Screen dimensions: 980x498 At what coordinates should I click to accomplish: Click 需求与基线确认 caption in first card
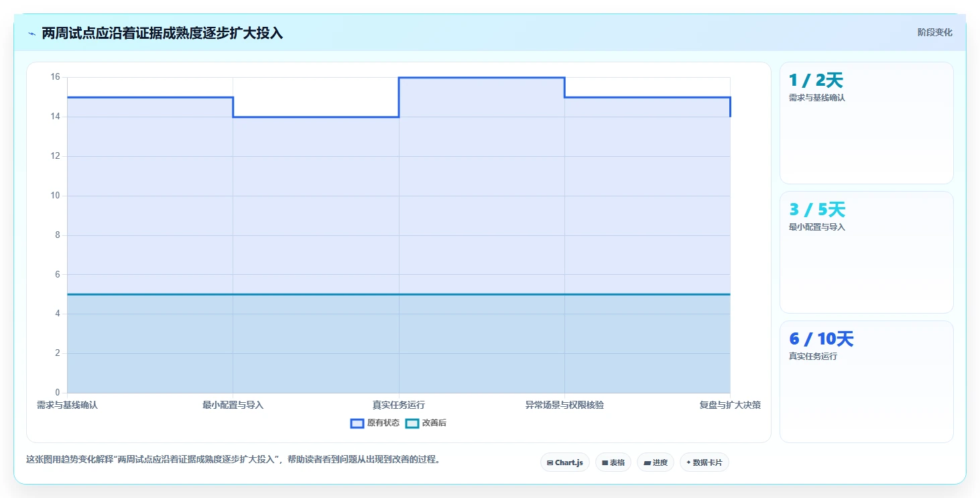pos(817,98)
